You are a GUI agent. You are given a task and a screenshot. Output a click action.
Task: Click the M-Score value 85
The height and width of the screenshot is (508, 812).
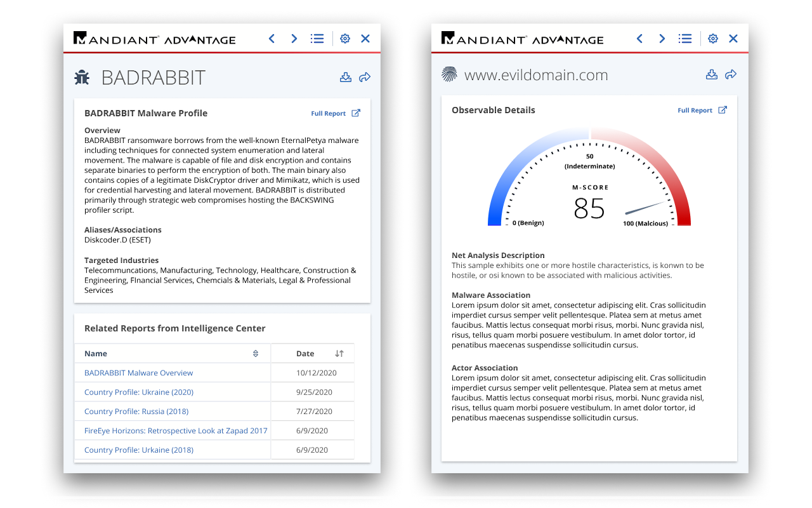click(x=589, y=208)
